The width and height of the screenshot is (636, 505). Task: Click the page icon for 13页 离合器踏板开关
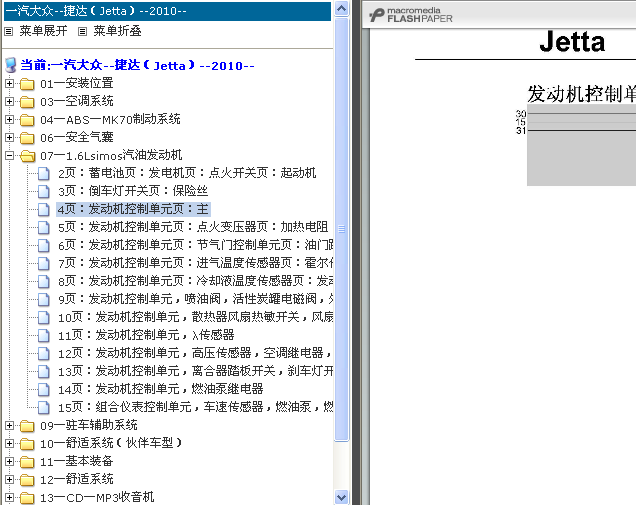tap(44, 371)
